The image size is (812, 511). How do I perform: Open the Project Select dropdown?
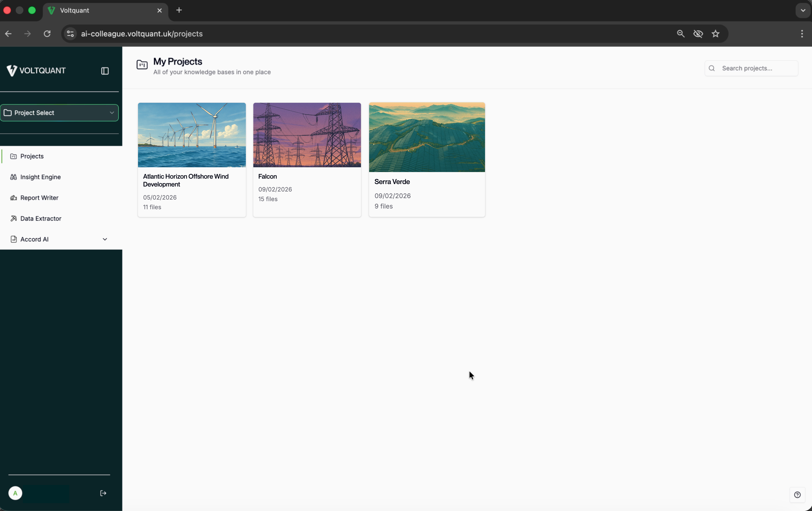pos(59,112)
